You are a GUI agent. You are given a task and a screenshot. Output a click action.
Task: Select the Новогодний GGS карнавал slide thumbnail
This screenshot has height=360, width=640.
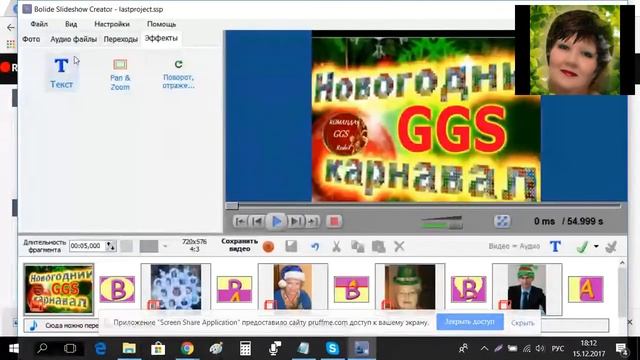(x=59, y=289)
